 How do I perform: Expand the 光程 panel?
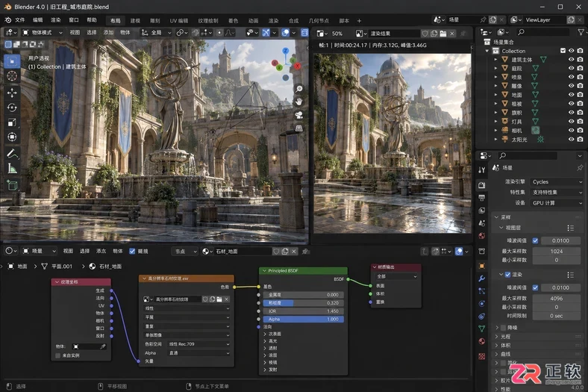pos(505,337)
